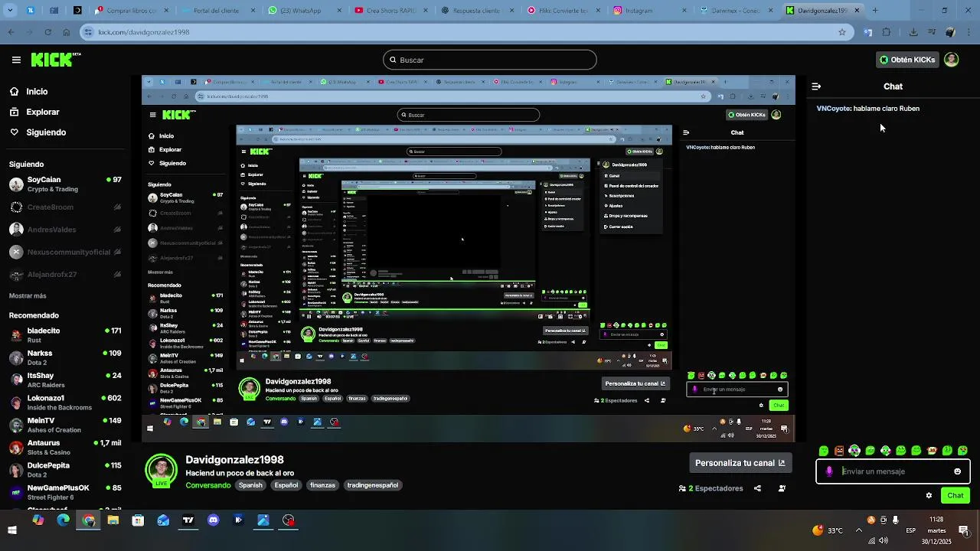Click the green Chat send button
This screenshot has width=980, height=551.
pyautogui.click(x=955, y=495)
